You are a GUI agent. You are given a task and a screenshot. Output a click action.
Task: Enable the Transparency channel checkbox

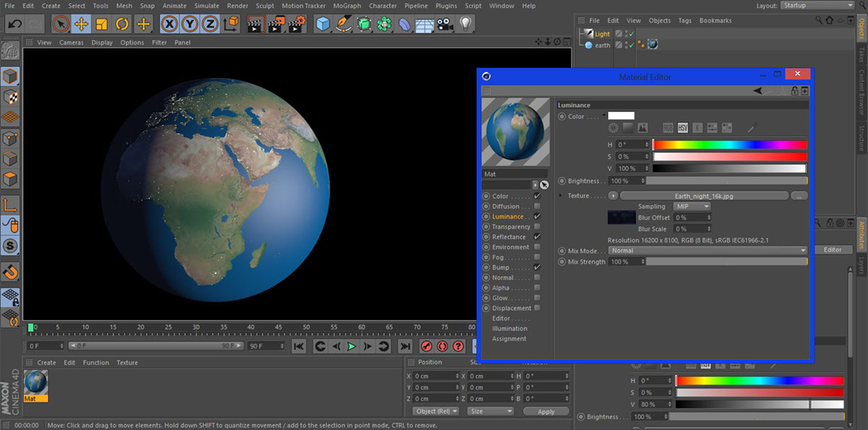(537, 227)
